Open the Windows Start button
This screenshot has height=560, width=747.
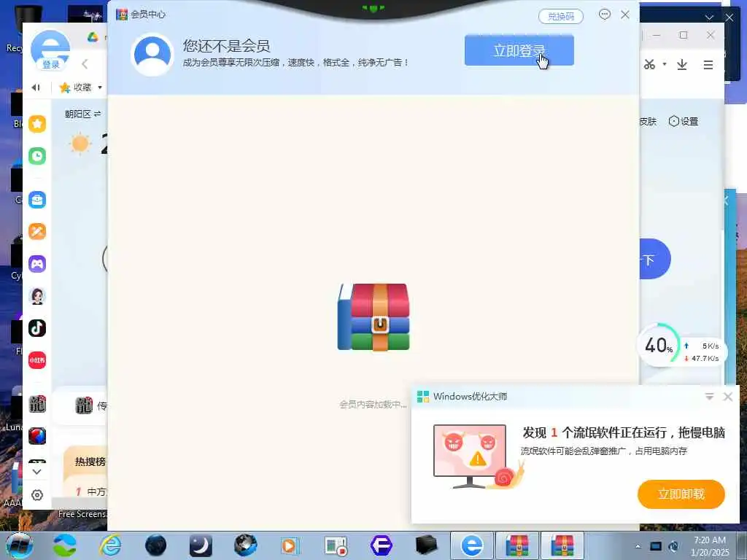pyautogui.click(x=19, y=545)
